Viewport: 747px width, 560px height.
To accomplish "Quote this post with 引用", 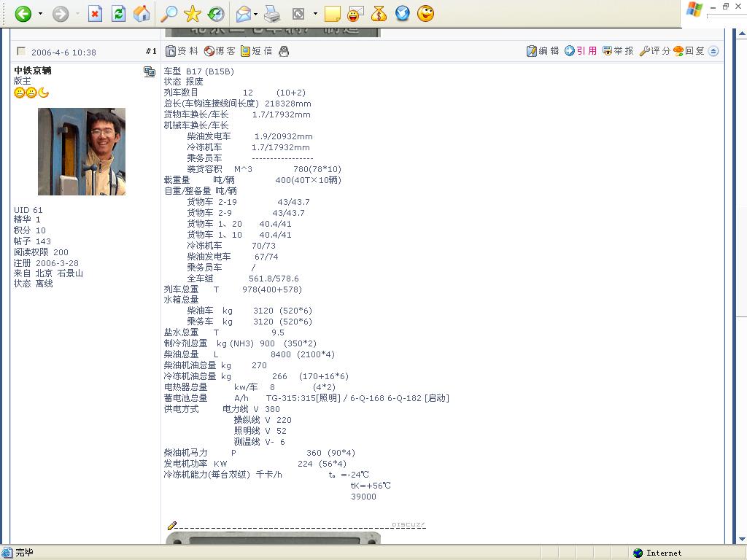I will click(x=581, y=51).
